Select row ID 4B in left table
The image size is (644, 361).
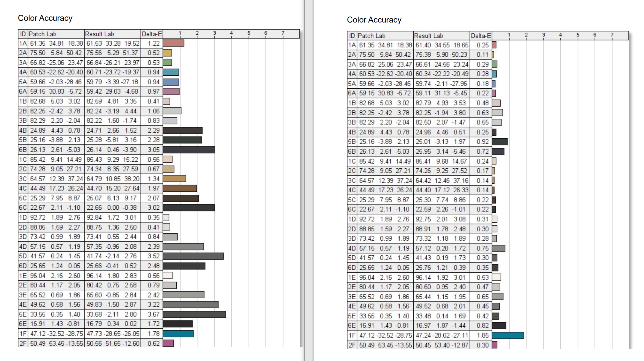23,131
